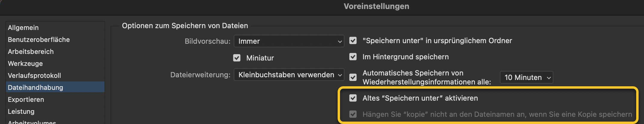Toggle "Speichern unter" in ursprünglichem Ordner
Viewport: 644px width, 124px height.
point(353,40)
